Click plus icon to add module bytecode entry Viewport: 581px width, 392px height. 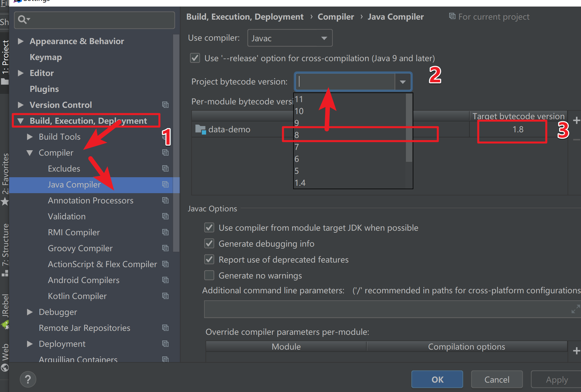tap(576, 120)
